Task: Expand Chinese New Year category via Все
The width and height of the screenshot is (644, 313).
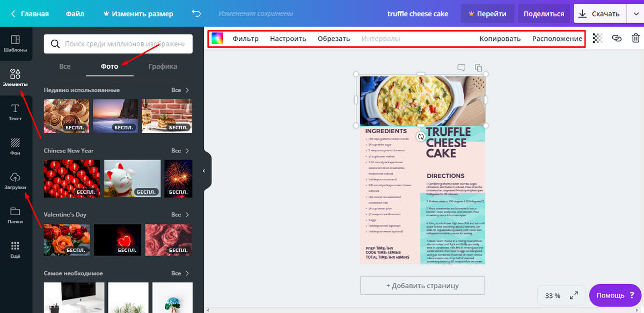Action: [180, 151]
